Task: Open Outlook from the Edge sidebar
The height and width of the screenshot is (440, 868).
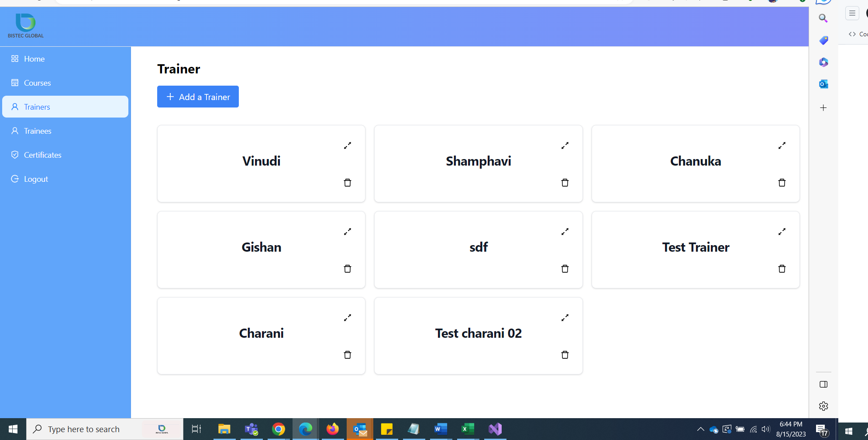Action: 823,84
